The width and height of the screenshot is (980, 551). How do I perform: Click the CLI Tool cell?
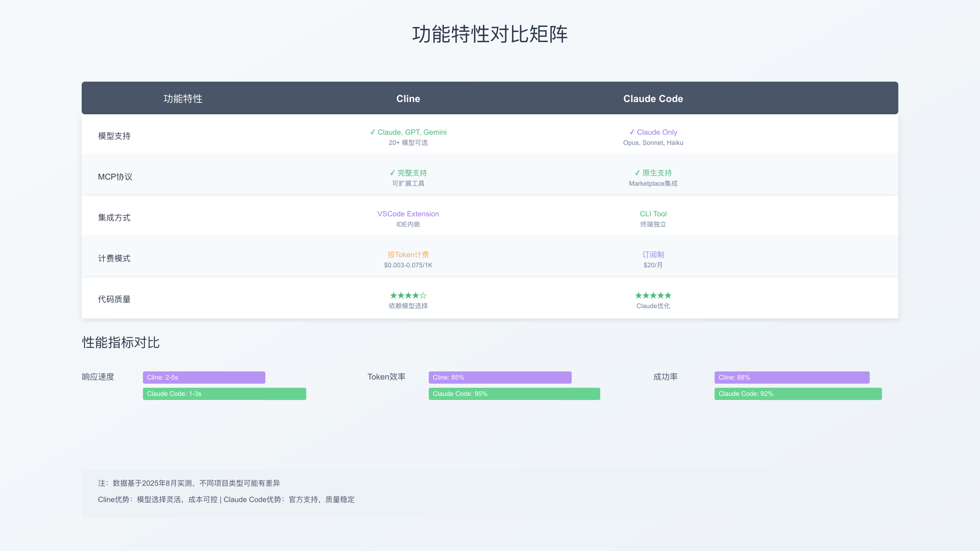coord(653,214)
